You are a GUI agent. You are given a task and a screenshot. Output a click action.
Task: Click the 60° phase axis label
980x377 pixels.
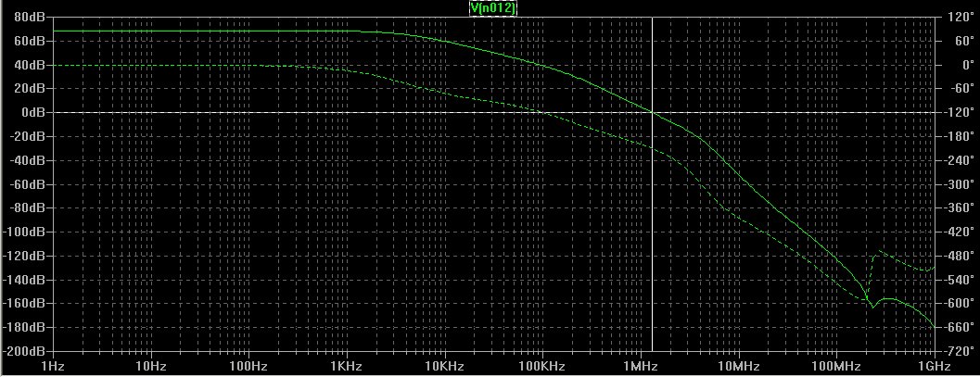pos(963,41)
